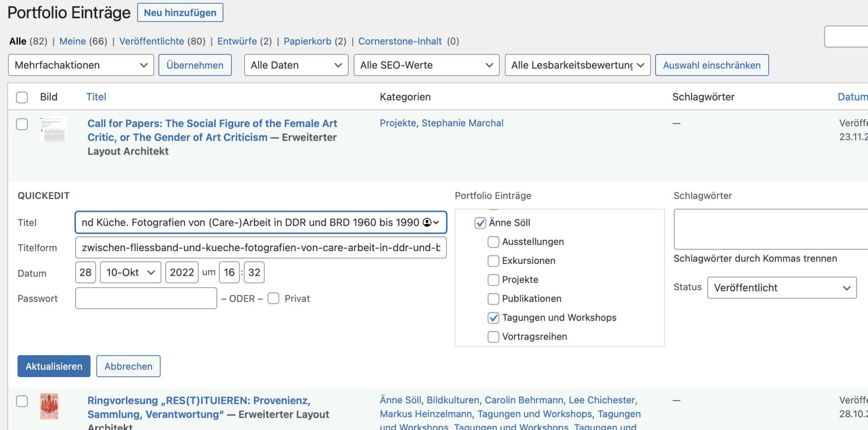Check the Ausstellungen category checkbox
The image size is (868, 430).
coord(493,242)
